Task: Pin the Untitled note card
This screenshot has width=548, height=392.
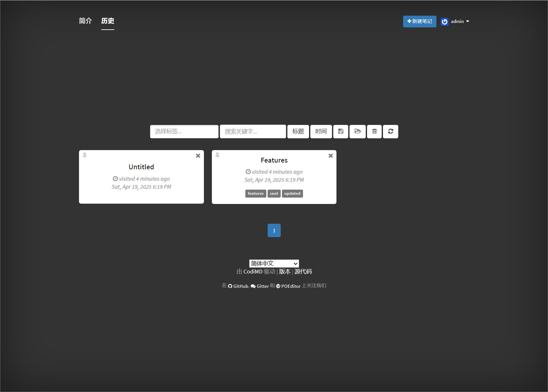Action: [x=85, y=155]
